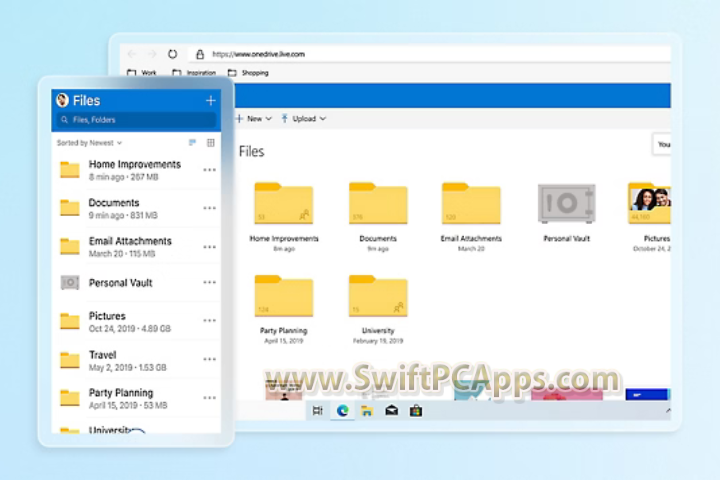Open the Personal Vault safe tile in browser
The image size is (720, 480).
(567, 212)
